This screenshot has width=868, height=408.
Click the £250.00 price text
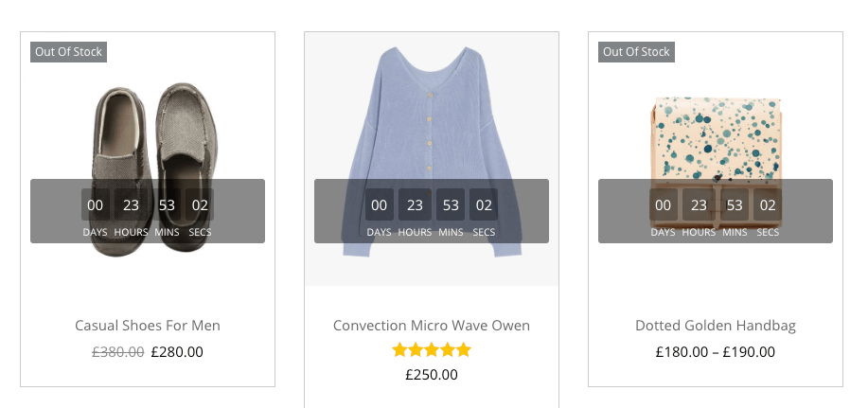(x=432, y=375)
